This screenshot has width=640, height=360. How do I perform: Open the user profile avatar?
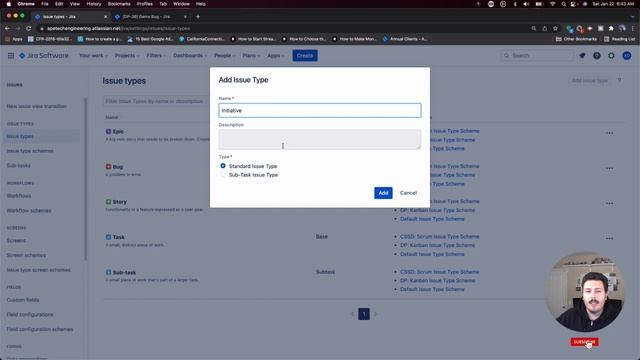627,56
